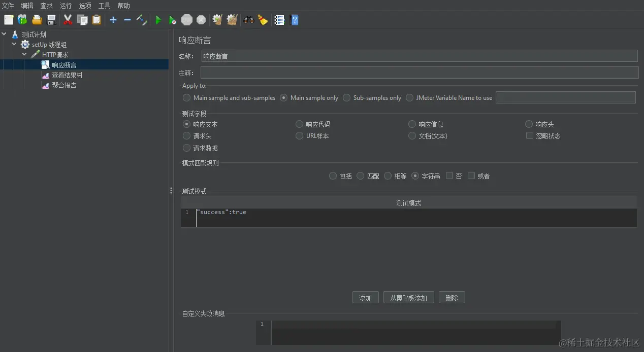The image size is (644, 352).
Task: Start the test with the green Start icon
Action: tap(158, 20)
